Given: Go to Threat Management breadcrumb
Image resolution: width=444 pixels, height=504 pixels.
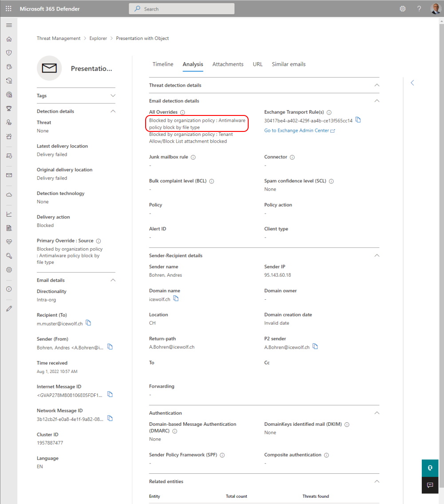Looking at the screenshot, I should [x=59, y=38].
